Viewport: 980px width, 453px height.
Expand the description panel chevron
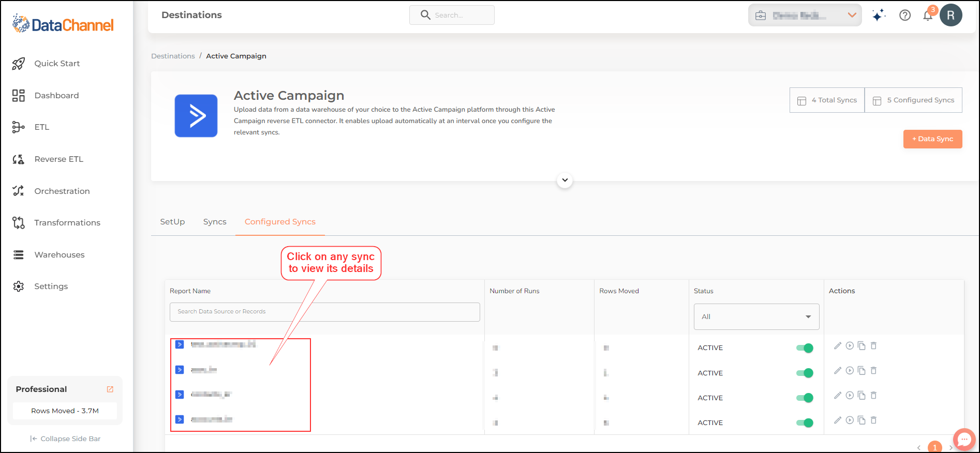click(x=565, y=180)
